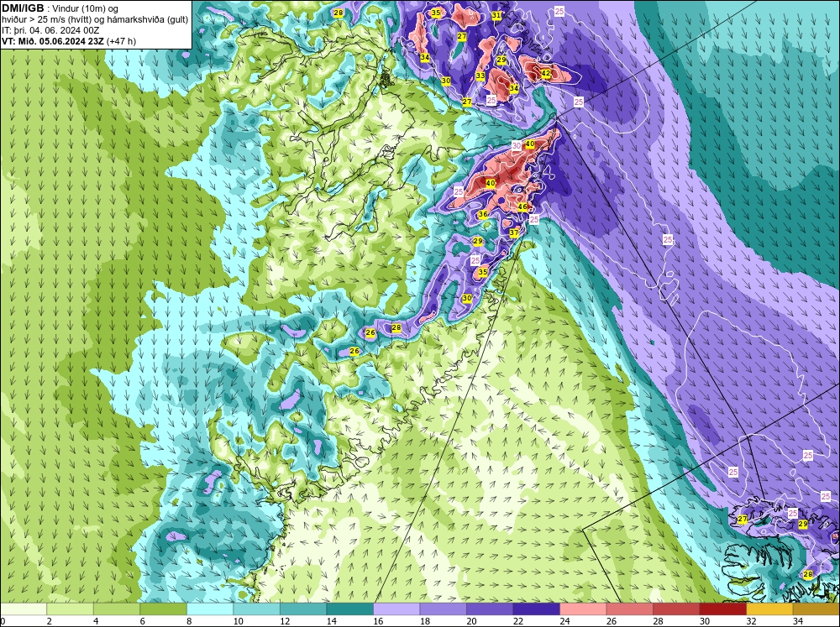Click the legend scale value 26
The width and height of the screenshot is (840, 627).
tap(612, 621)
